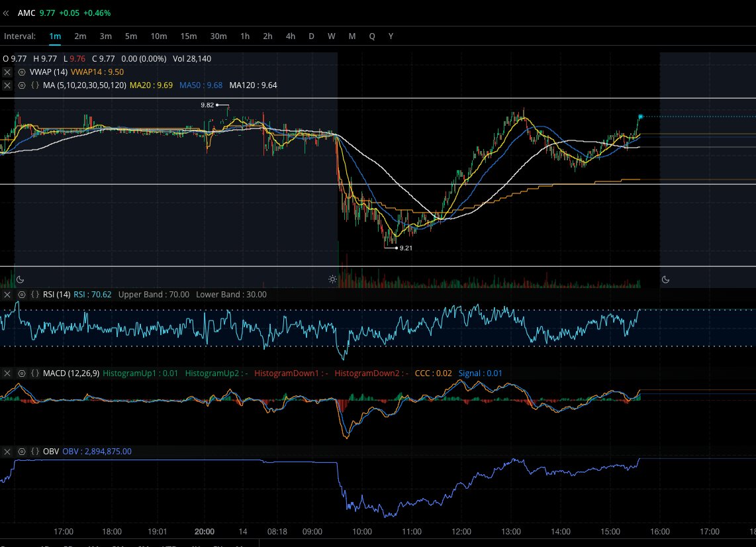Remove the MACD indicator panel
Viewport: 756px width, 547px height.
point(7,373)
